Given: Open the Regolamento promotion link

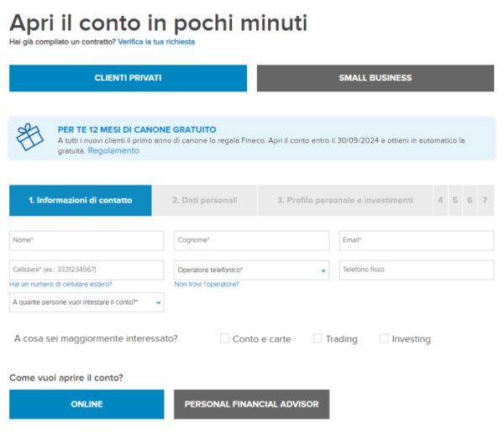Looking at the screenshot, I should coord(113,151).
